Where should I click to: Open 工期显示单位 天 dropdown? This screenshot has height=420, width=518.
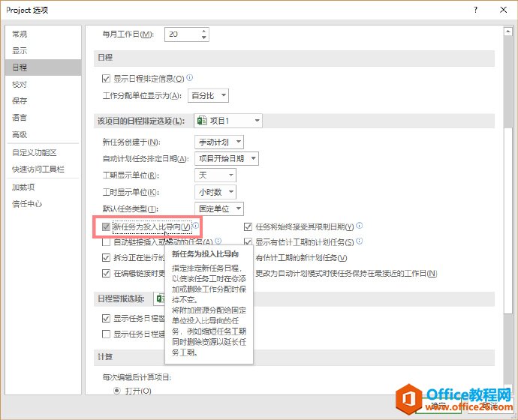[215, 175]
